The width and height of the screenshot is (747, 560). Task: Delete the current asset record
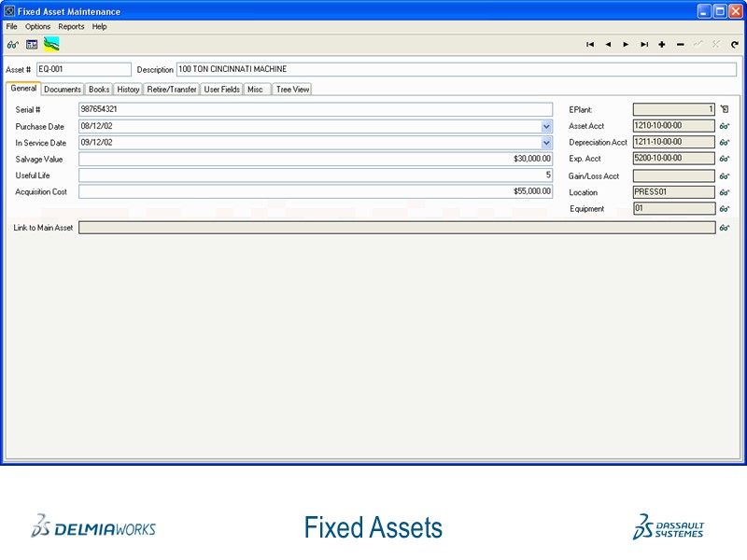(x=679, y=44)
